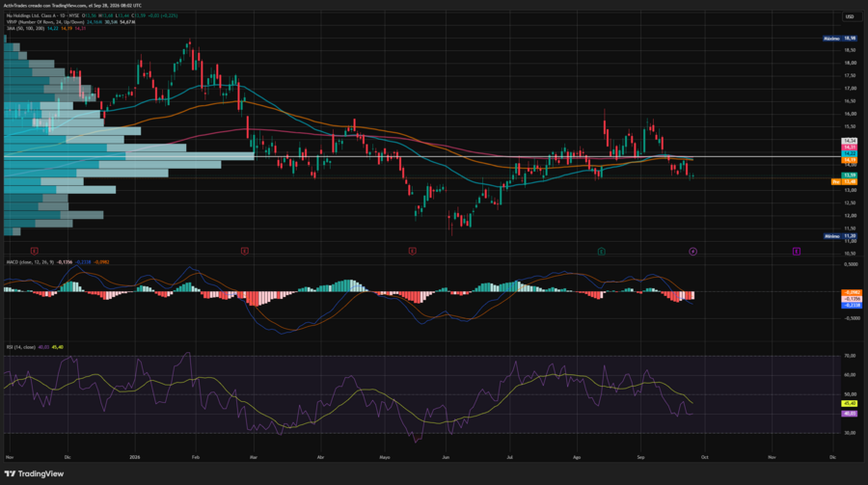Click the cyan 14,22 SMA price label
This screenshot has width=868, height=485.
[x=849, y=153]
